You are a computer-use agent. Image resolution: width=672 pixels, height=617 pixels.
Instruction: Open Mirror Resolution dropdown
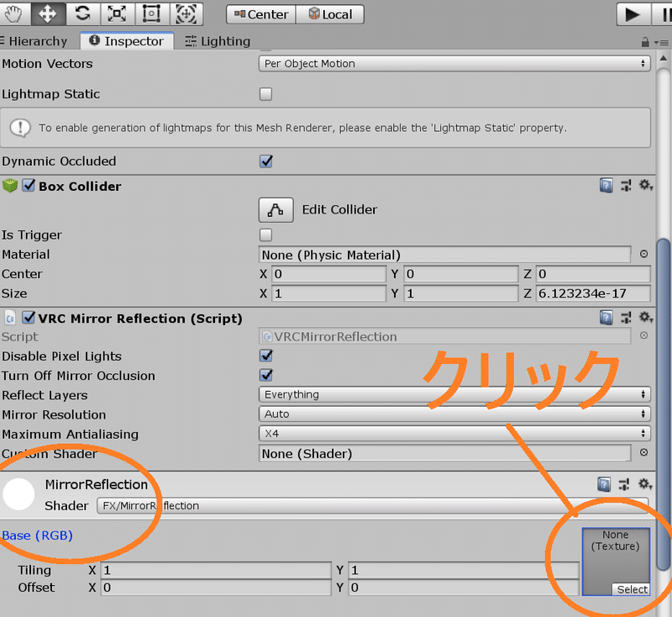tap(454, 414)
